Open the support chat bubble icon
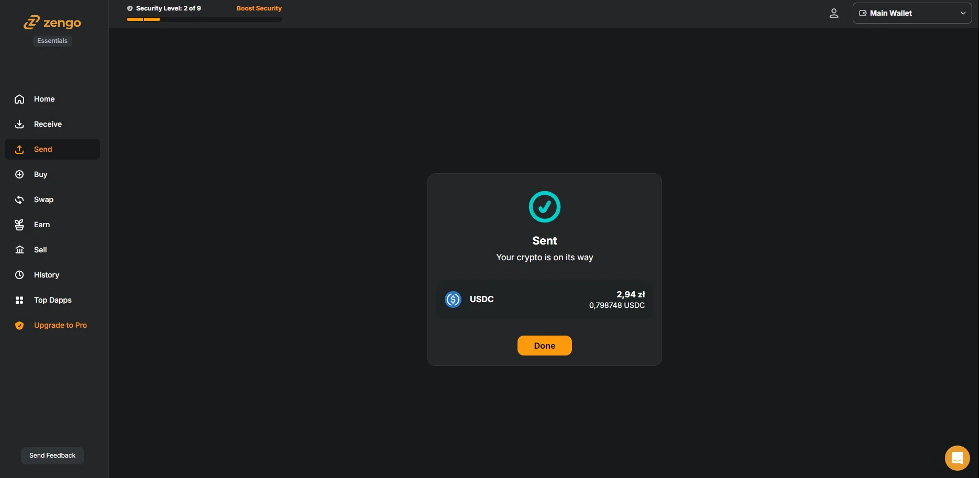980x478 pixels. coord(957,458)
